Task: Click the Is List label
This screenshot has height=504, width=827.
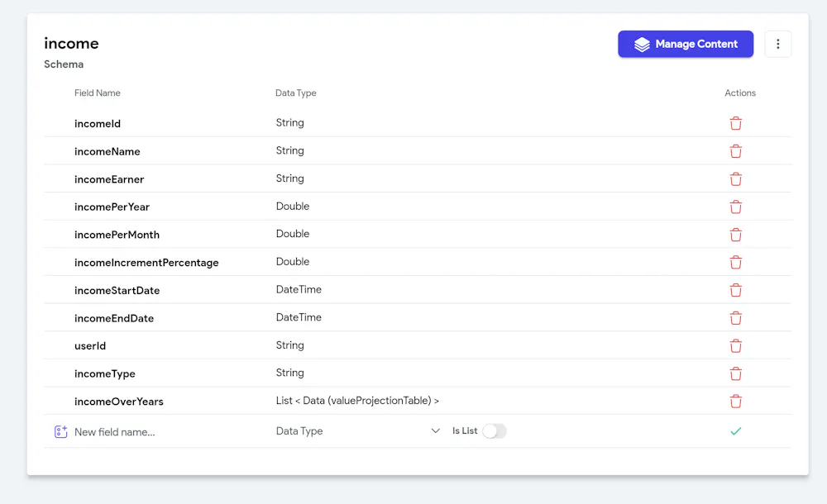Action: coord(465,430)
